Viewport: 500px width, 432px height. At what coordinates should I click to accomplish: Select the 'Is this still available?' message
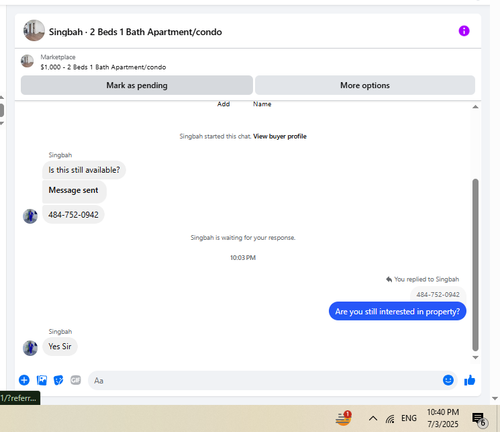coord(84,170)
